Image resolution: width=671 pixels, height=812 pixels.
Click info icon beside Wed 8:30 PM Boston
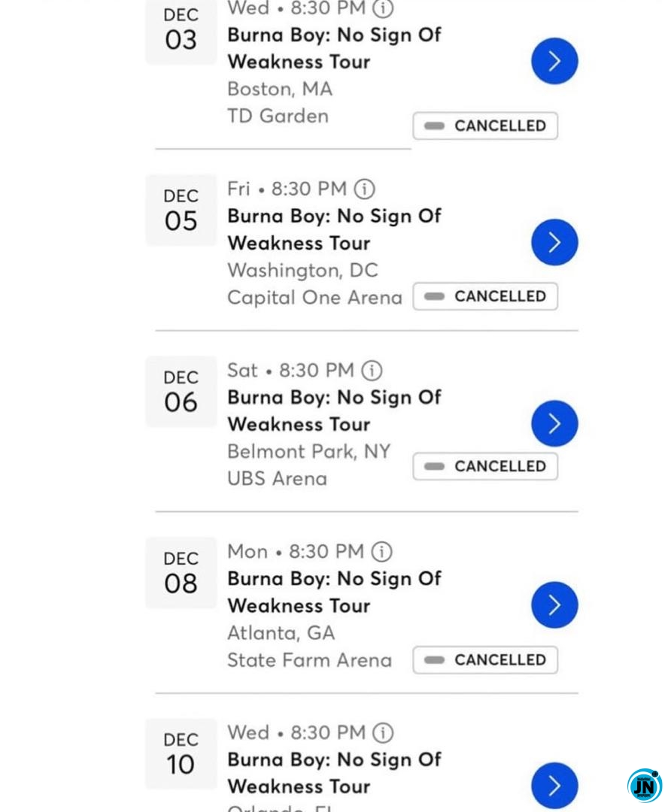(383, 8)
